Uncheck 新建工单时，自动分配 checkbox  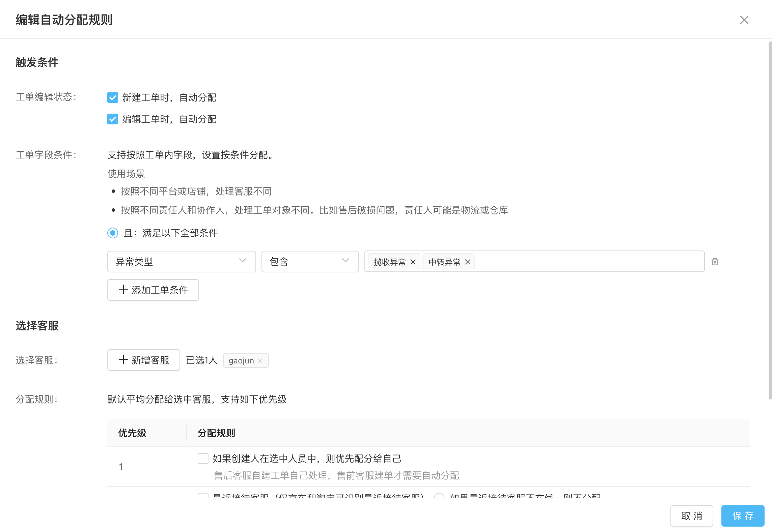113,97
